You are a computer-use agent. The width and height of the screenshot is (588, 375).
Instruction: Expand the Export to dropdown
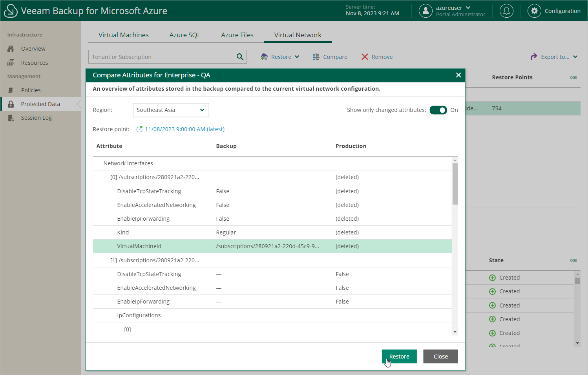point(575,57)
